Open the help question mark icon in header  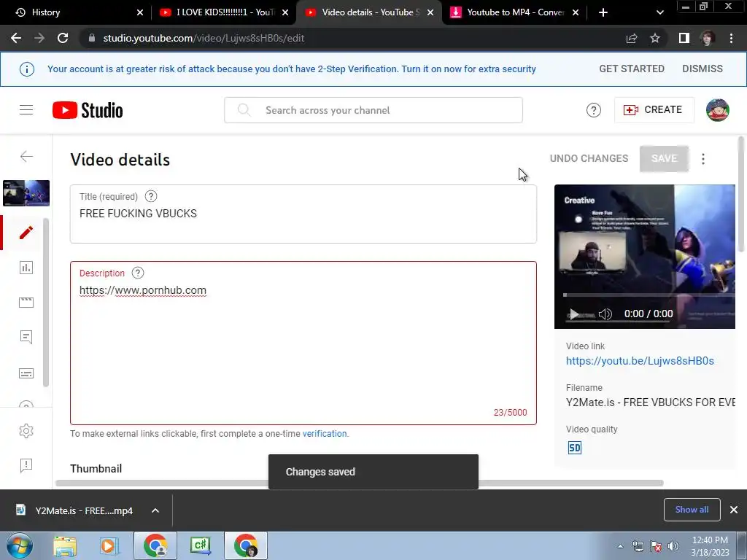click(x=593, y=110)
